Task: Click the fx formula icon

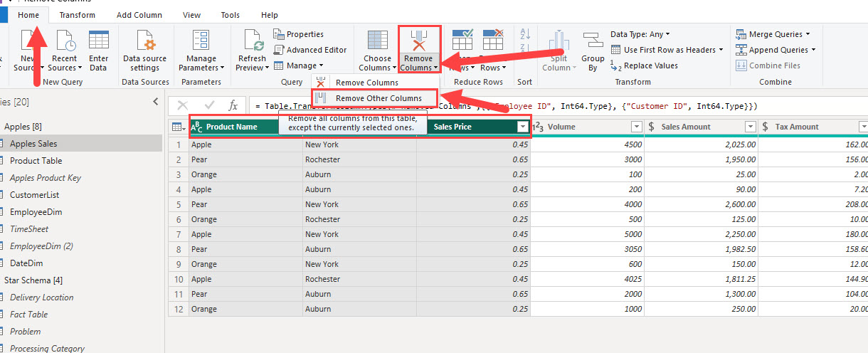Action: click(233, 106)
